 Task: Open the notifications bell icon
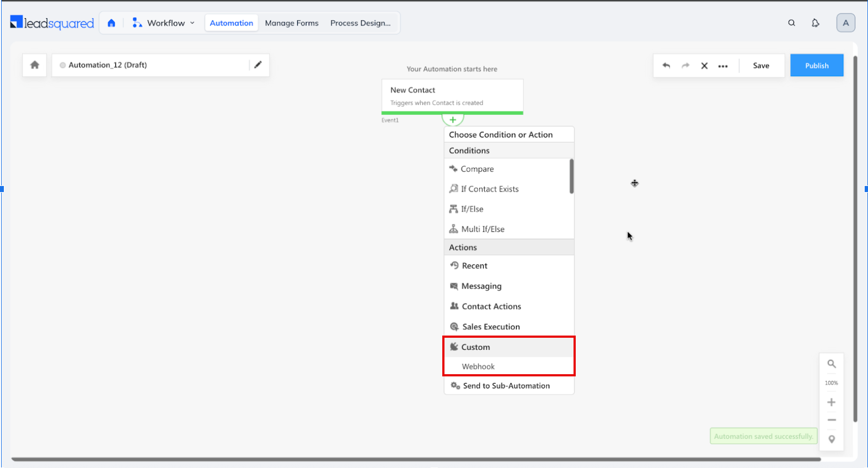click(x=815, y=23)
